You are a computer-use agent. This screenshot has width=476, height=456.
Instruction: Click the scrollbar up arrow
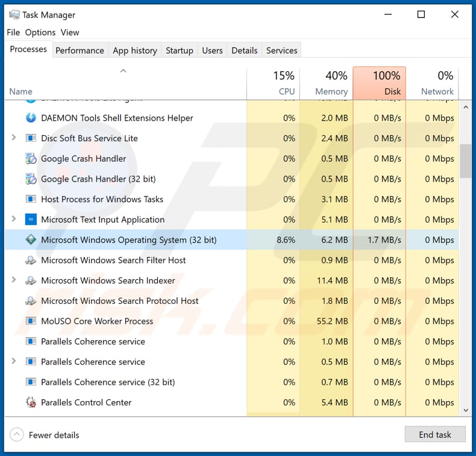466,107
